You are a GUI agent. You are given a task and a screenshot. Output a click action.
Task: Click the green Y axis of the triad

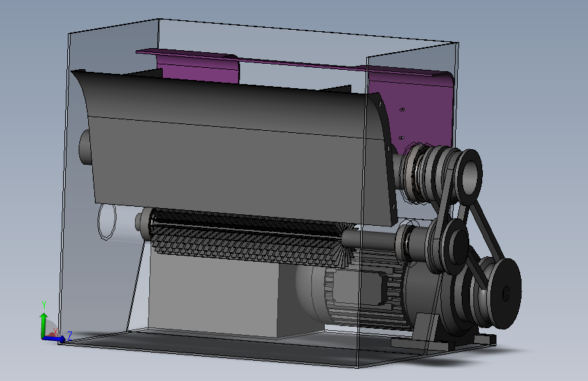(x=43, y=325)
